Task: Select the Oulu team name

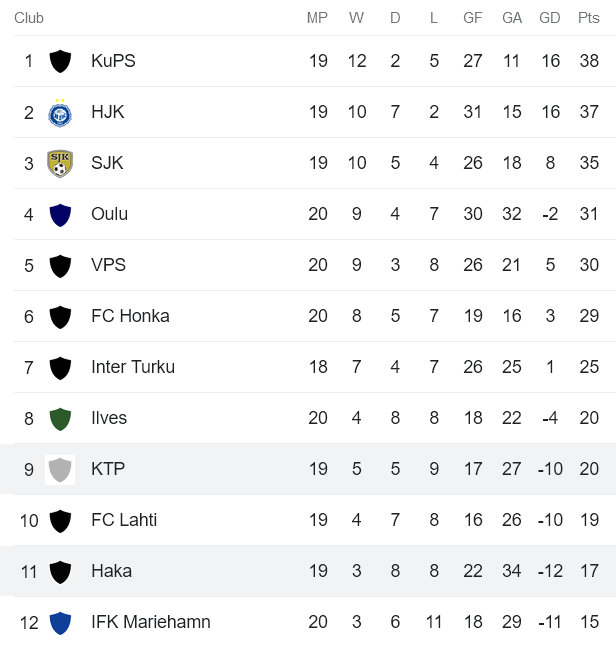Action: (109, 214)
